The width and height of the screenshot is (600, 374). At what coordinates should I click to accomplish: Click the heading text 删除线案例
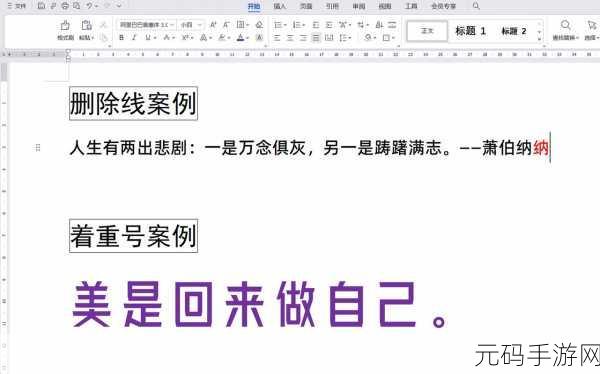tap(133, 103)
